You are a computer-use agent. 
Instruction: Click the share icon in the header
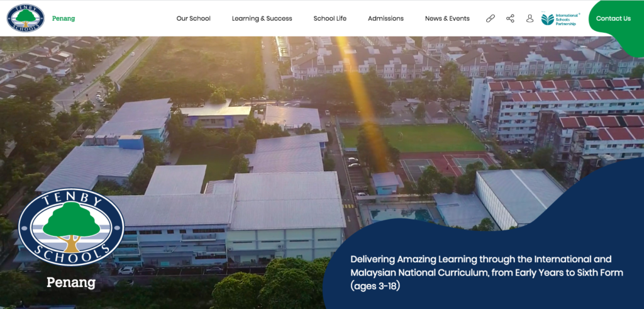[x=510, y=18]
